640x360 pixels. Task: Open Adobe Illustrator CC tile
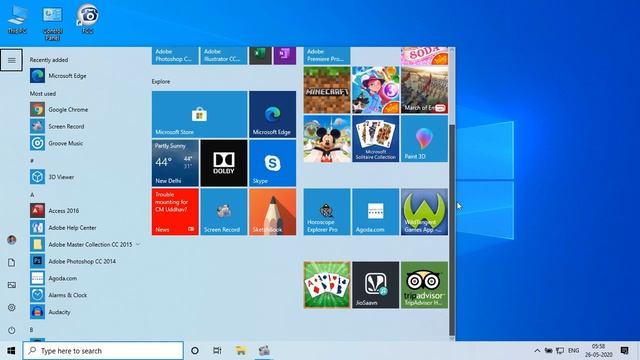(224, 56)
